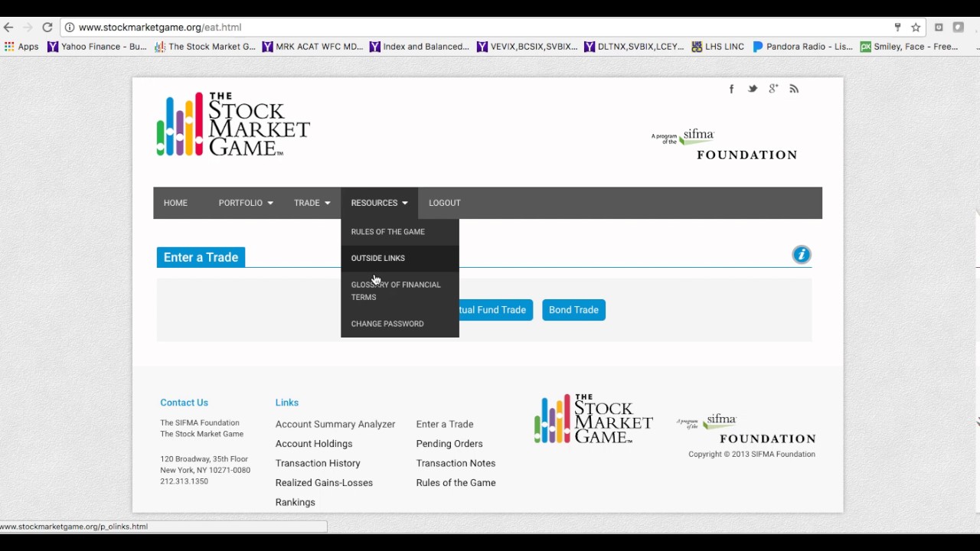Click the blue info help icon
Image resolution: width=980 pixels, height=551 pixels.
[x=801, y=255]
